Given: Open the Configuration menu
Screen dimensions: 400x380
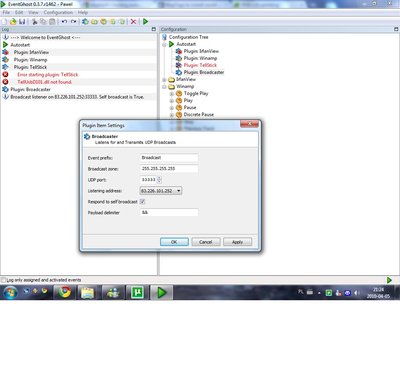Looking at the screenshot, I should (58, 12).
